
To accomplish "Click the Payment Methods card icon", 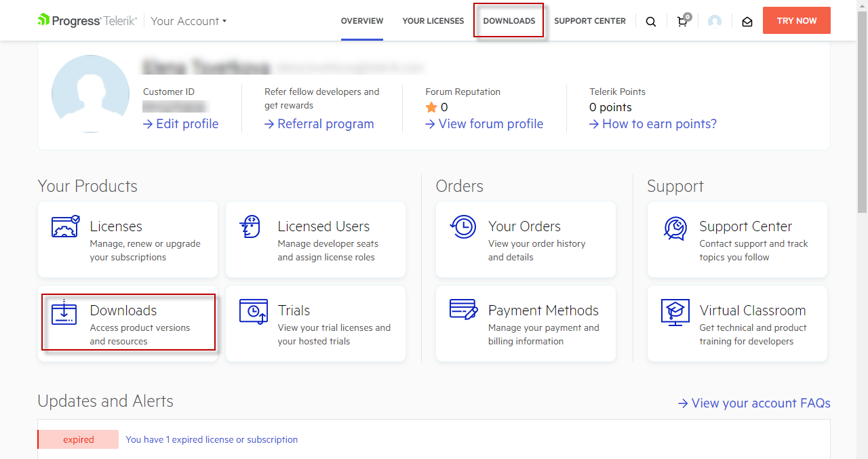I will tap(464, 309).
